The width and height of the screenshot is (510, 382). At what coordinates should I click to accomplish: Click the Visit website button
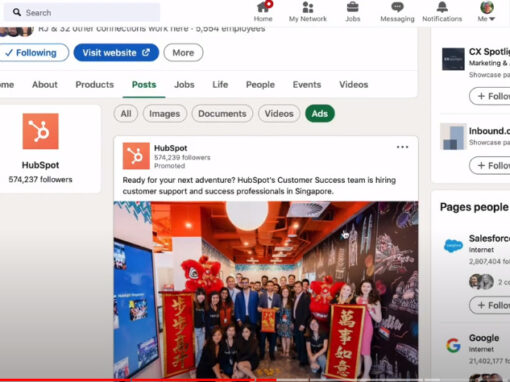coord(116,53)
